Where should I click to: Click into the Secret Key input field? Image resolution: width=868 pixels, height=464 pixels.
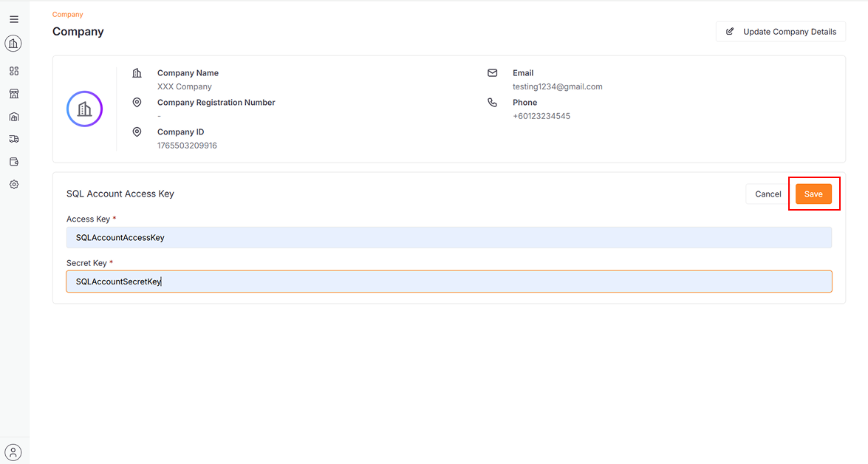448,282
